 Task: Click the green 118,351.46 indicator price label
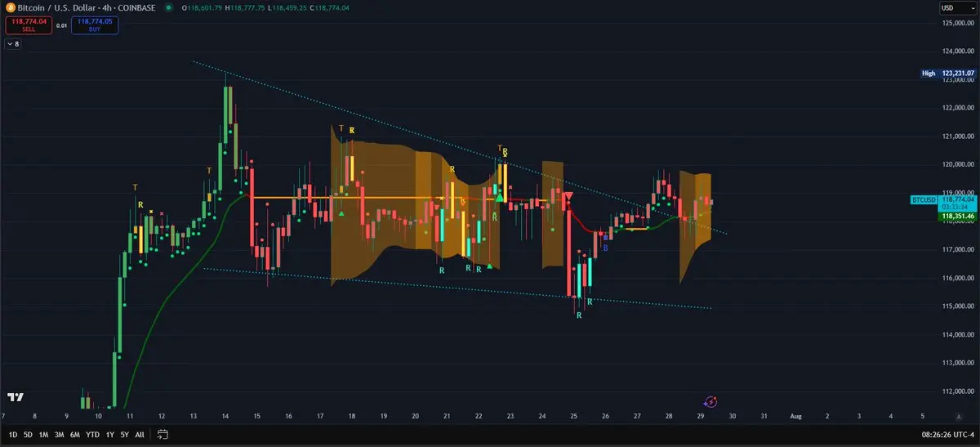tap(958, 217)
